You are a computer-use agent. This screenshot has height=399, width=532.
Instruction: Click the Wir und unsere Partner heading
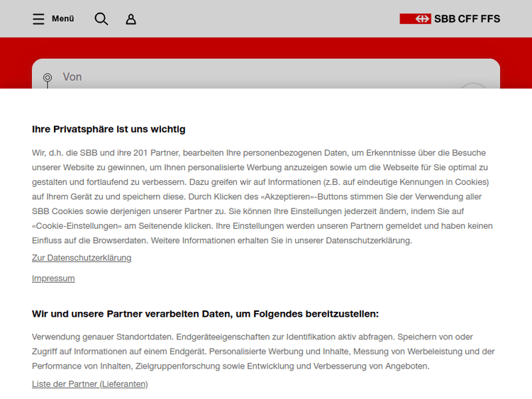coord(206,314)
